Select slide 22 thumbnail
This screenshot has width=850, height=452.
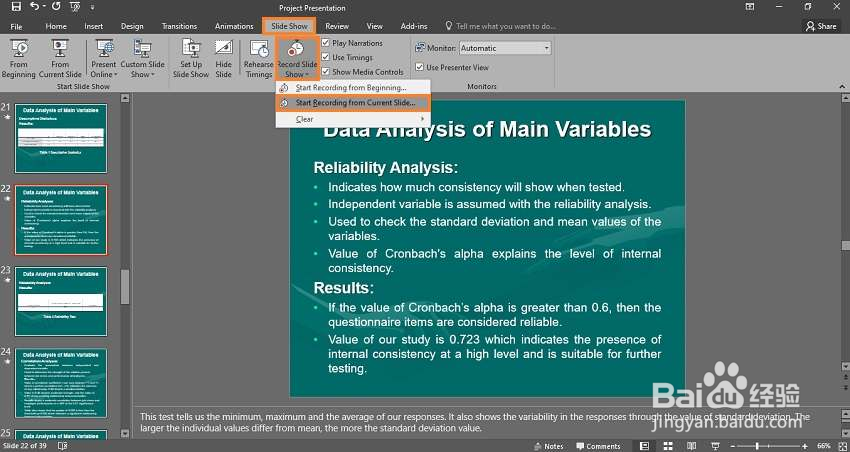(x=61, y=219)
